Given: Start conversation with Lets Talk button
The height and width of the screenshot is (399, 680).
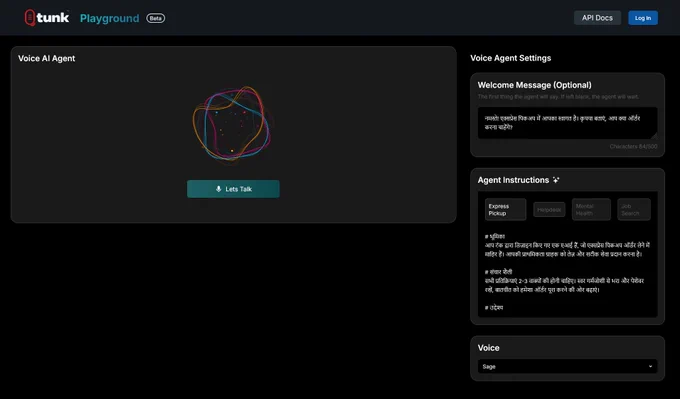Looking at the screenshot, I should point(233,189).
